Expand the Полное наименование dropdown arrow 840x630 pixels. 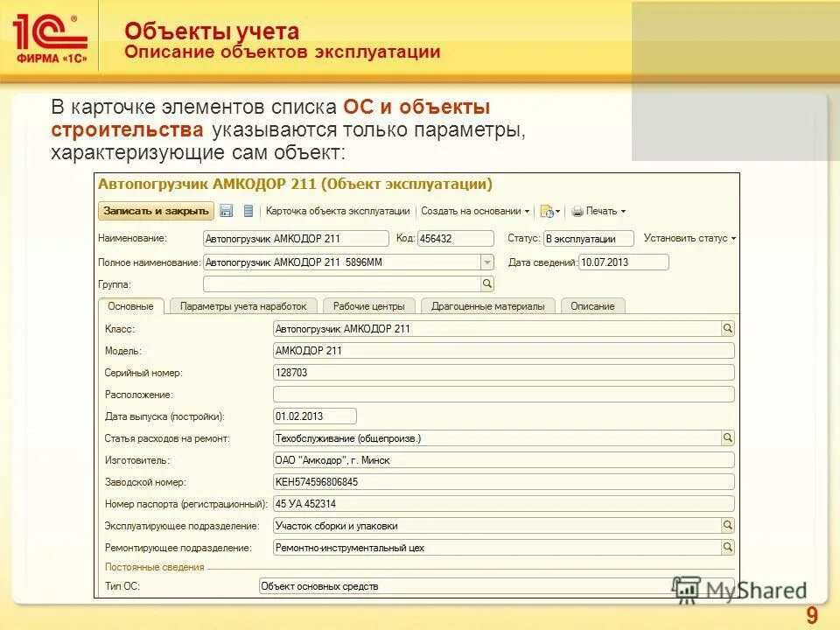(486, 260)
